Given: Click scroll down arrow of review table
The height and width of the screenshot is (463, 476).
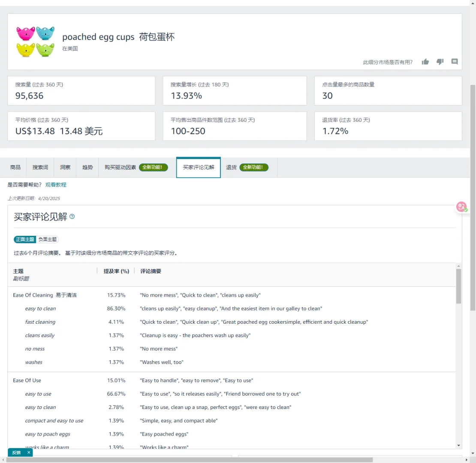Looking at the screenshot, I should [x=458, y=445].
